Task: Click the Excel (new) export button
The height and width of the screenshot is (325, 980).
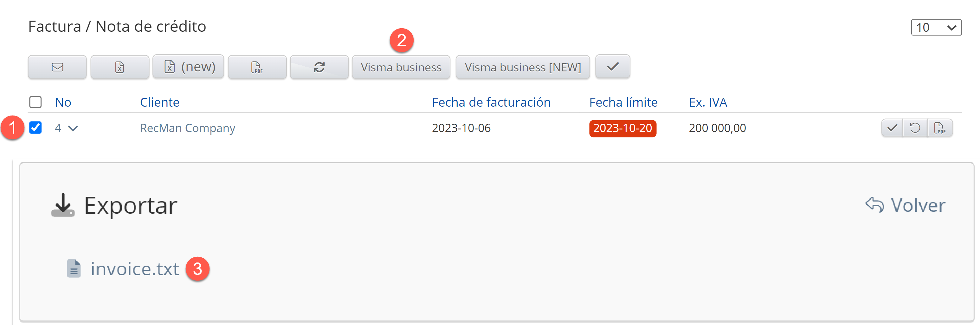Action: pyautogui.click(x=188, y=67)
